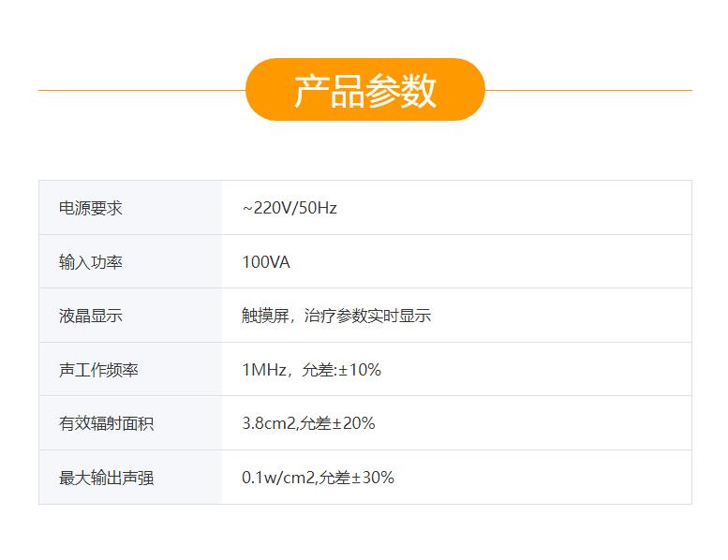
Task: Click the 0.1w/cm2 intensity value
Action: click(x=277, y=478)
